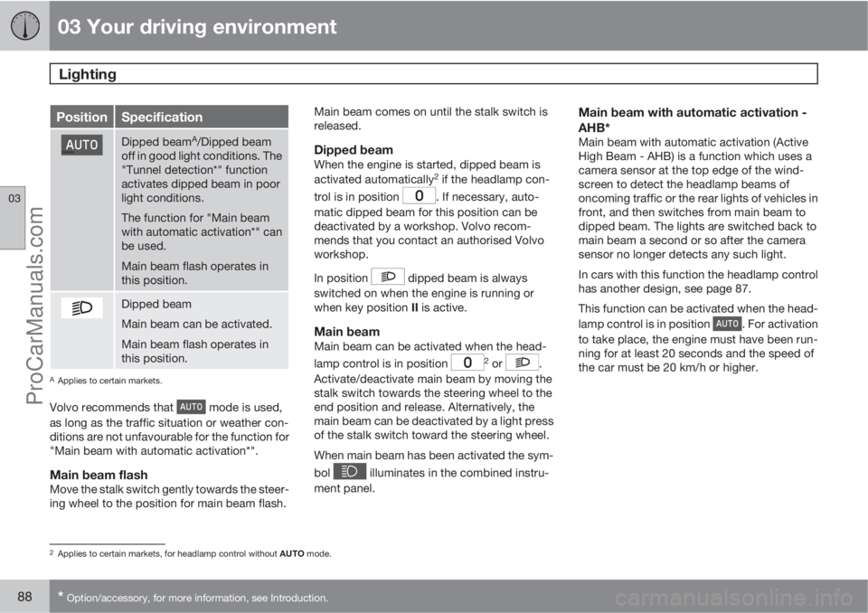Click the AUTO icon after 'Volvo recommends that'
This screenshot has width=868, height=613.
tap(192, 407)
